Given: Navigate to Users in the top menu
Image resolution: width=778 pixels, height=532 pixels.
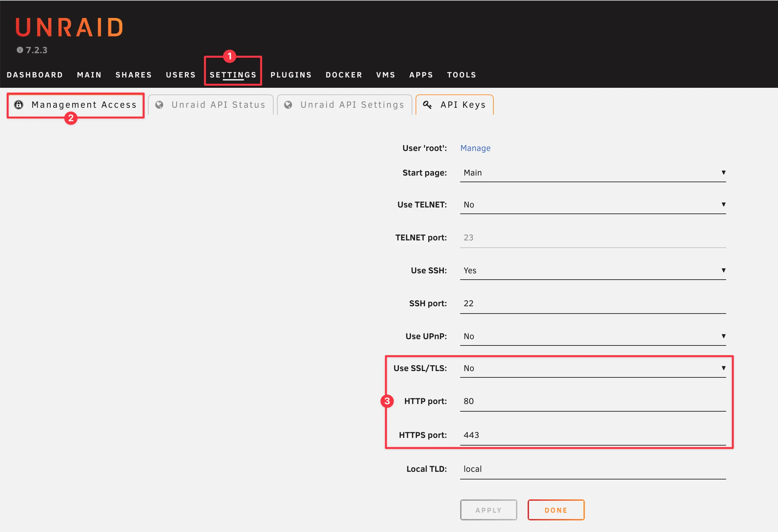Looking at the screenshot, I should pyautogui.click(x=181, y=75).
